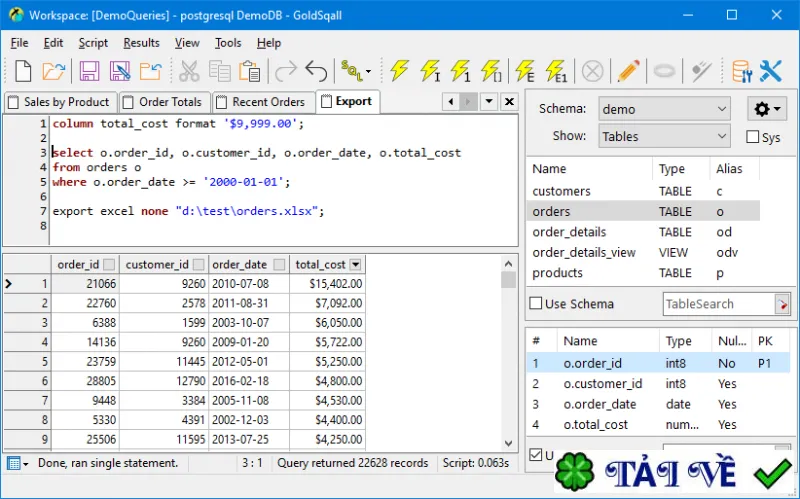The image size is (800, 499).
Task: Toggle the Sys checkbox
Action: (753, 137)
